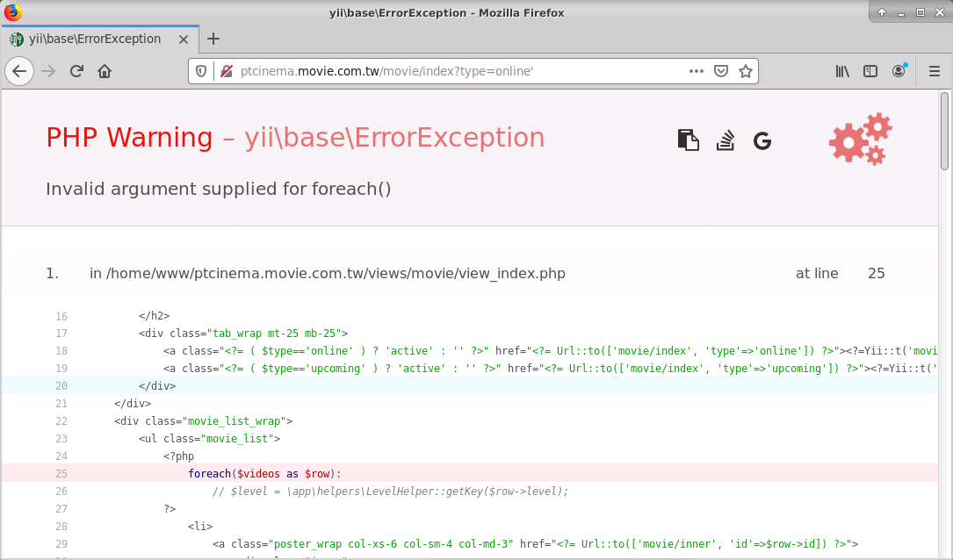Click line 23 ul movie_list code

pos(209,439)
